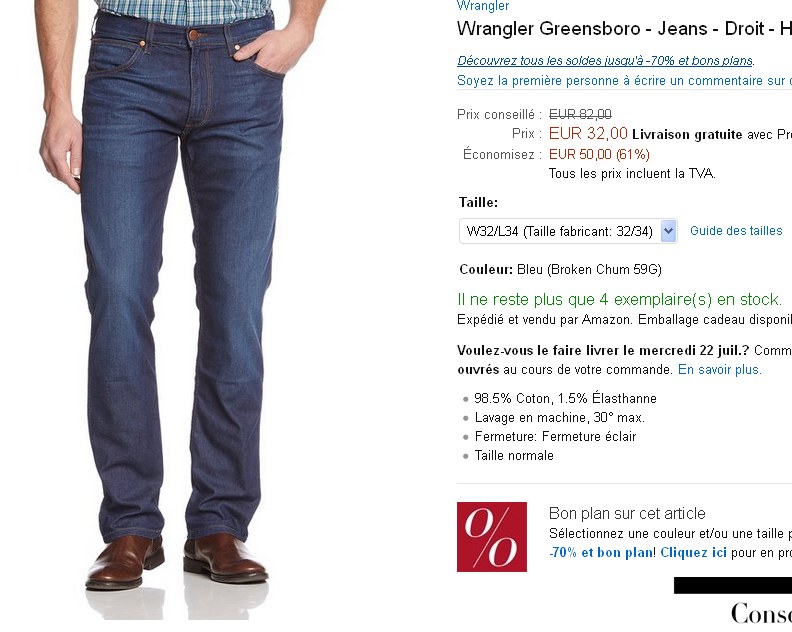The height and width of the screenshot is (632, 792).
Task: Click the Wrangler brand link
Action: 482,6
